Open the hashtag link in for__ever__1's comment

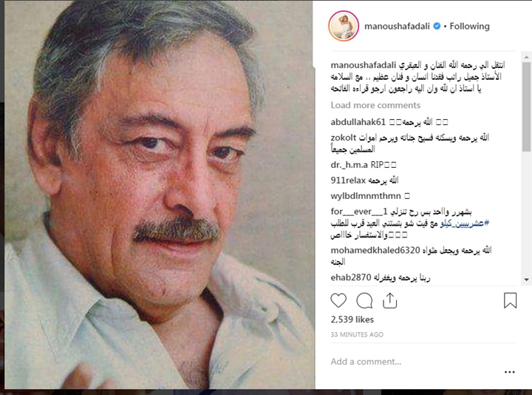(465, 223)
